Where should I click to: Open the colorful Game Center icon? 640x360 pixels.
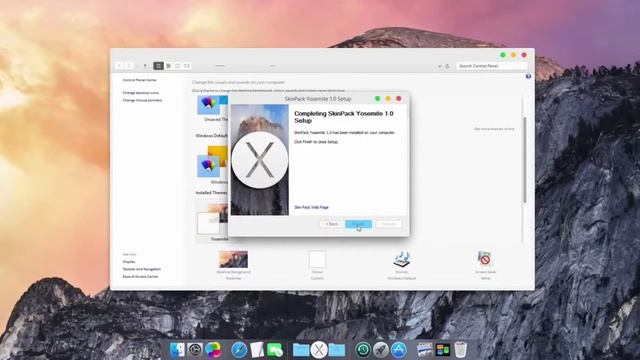213,350
